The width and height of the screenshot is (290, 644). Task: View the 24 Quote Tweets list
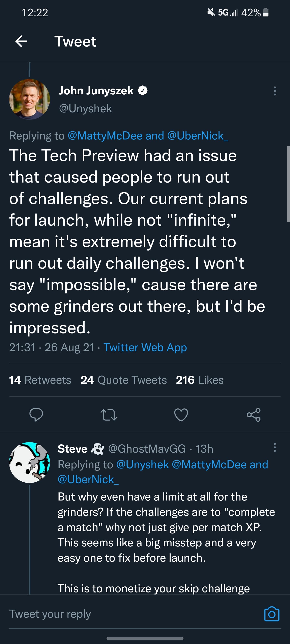(124, 380)
